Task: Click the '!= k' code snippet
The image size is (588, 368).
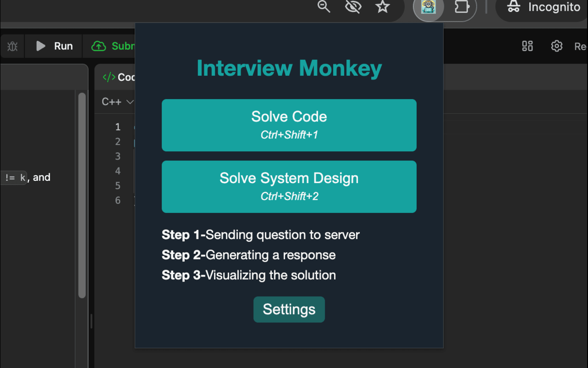Action: (12, 177)
